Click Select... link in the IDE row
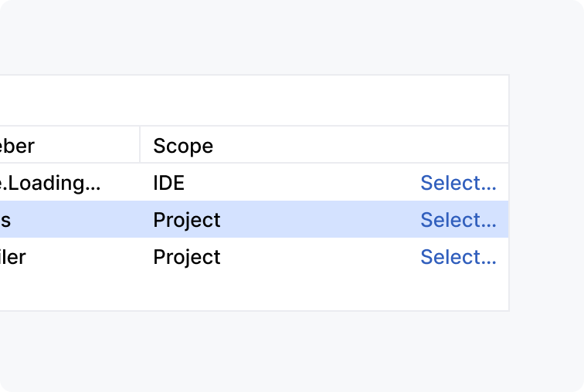 (458, 183)
